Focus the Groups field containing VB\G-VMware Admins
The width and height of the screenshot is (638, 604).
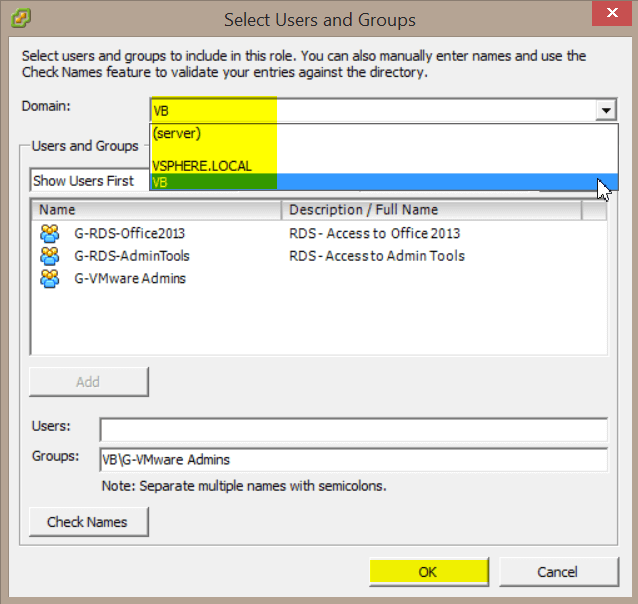point(354,460)
